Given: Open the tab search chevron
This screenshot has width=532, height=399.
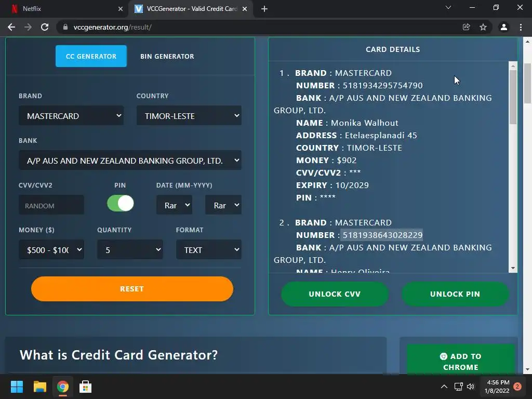Looking at the screenshot, I should (x=448, y=7).
